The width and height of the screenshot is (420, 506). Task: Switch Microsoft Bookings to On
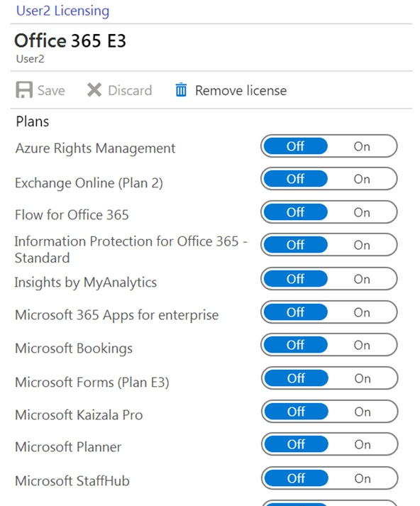click(362, 346)
